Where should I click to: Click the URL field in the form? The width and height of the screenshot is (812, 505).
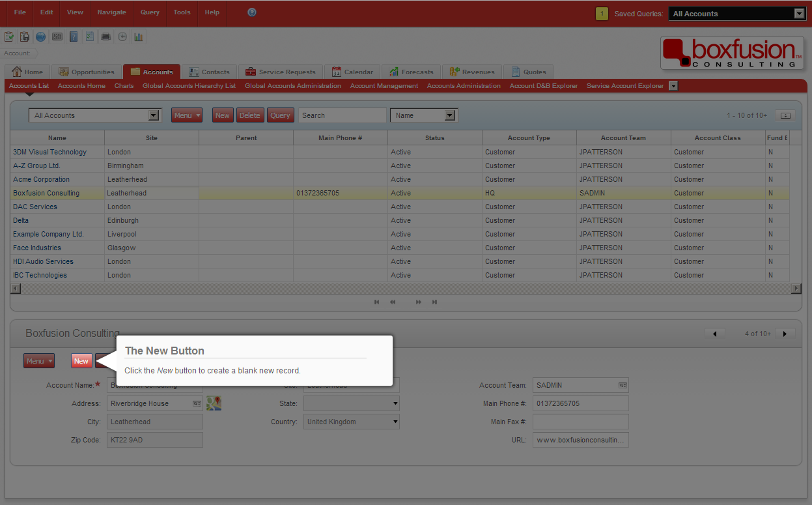pyautogui.click(x=581, y=440)
